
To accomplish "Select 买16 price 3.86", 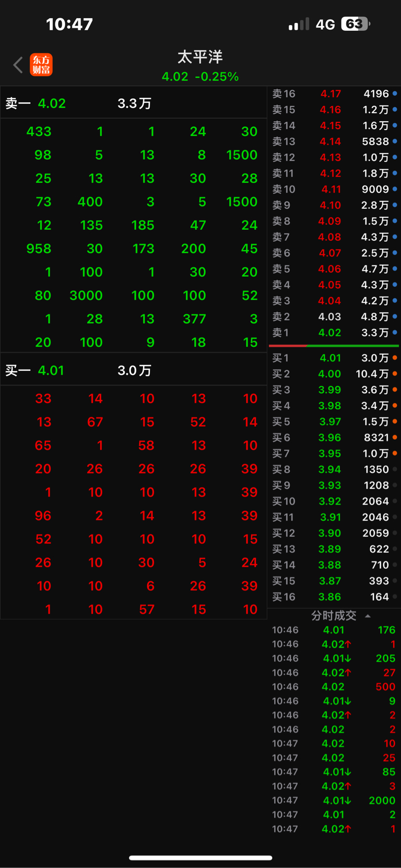I will [x=329, y=596].
